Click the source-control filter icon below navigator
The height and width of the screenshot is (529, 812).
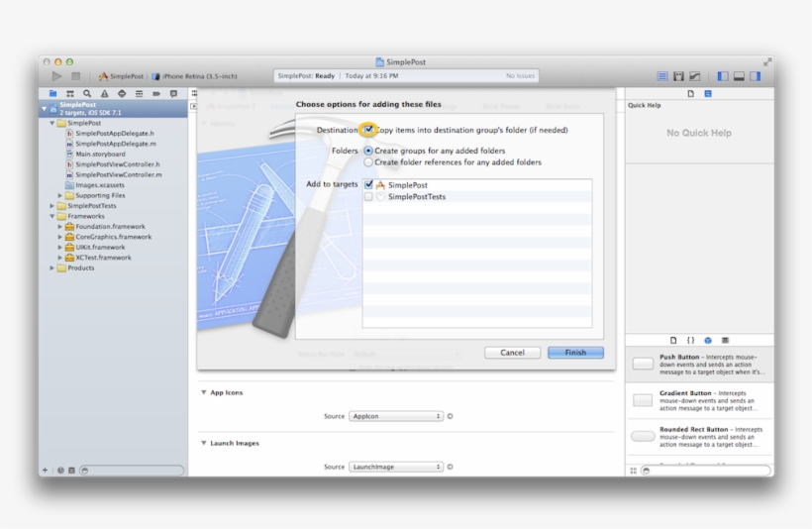[x=71, y=471]
